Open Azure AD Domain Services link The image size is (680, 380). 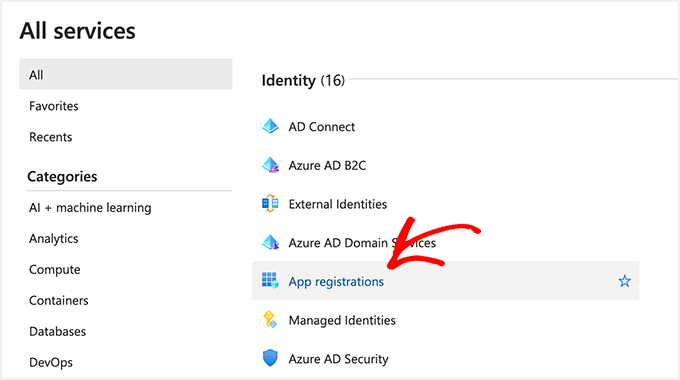click(x=362, y=242)
